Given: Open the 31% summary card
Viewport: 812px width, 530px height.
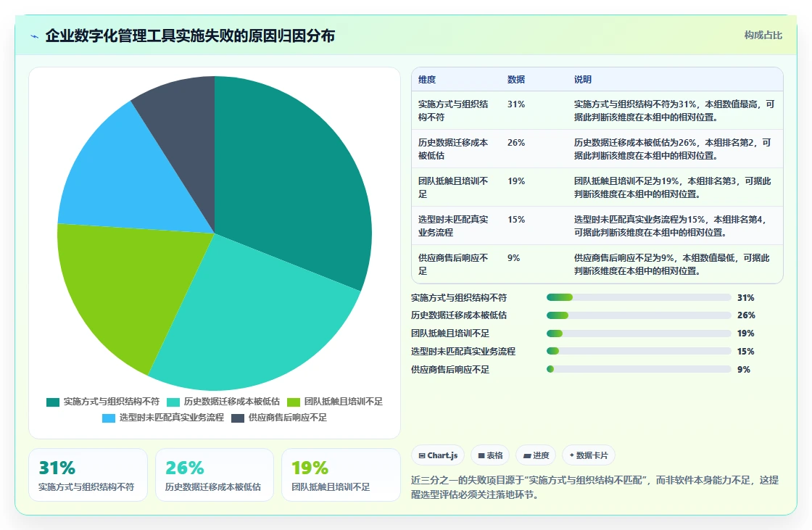Looking at the screenshot, I should (x=88, y=475).
